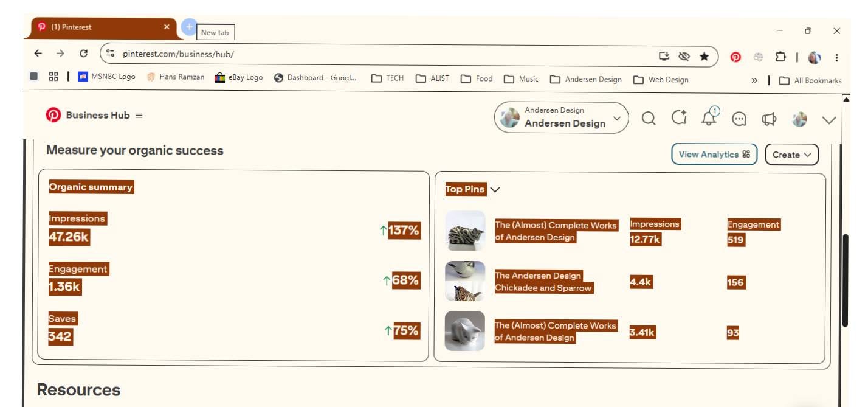This screenshot has width=868, height=407.
Task: Open the Pinterest search magnifier icon
Action: point(649,118)
